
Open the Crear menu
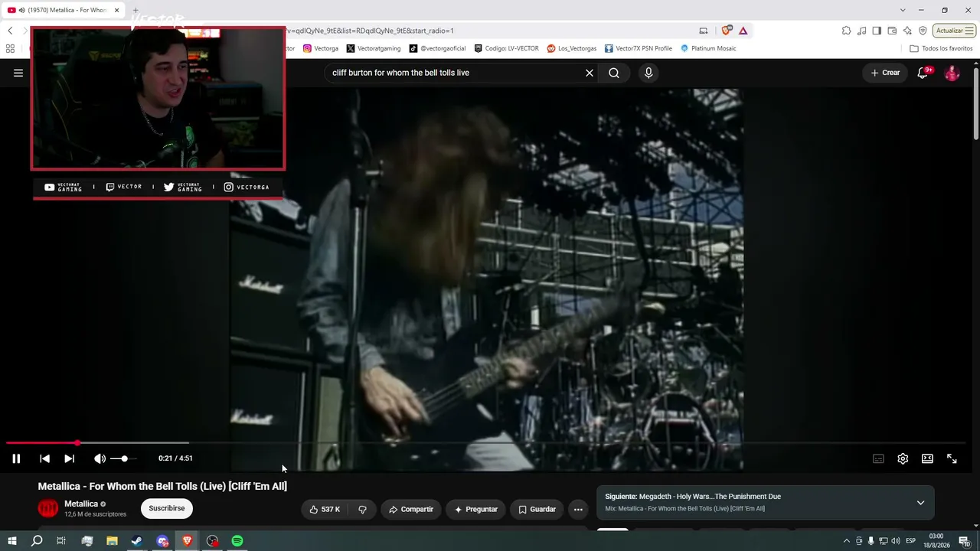point(886,73)
